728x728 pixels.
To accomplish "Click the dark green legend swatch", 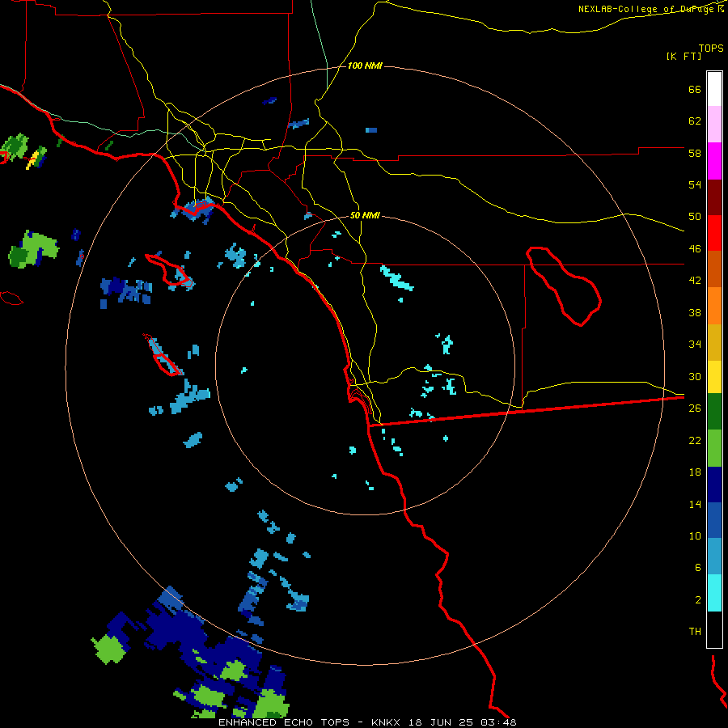I will [x=714, y=412].
